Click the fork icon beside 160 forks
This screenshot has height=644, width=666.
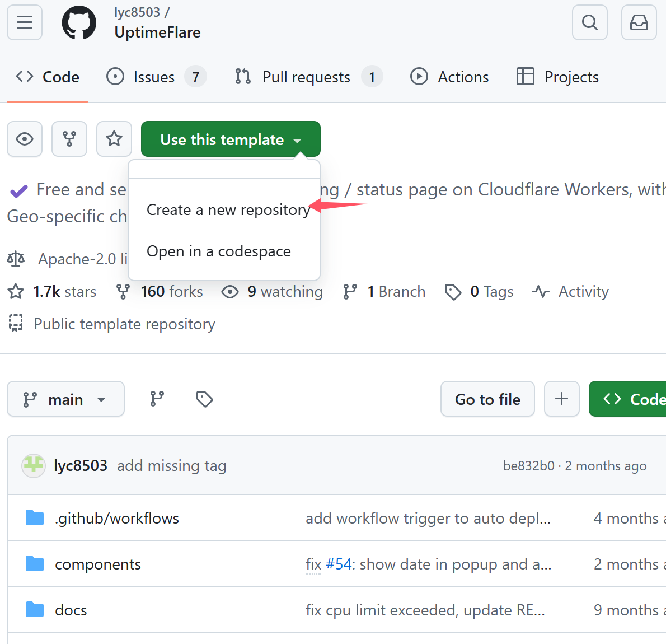[123, 292]
